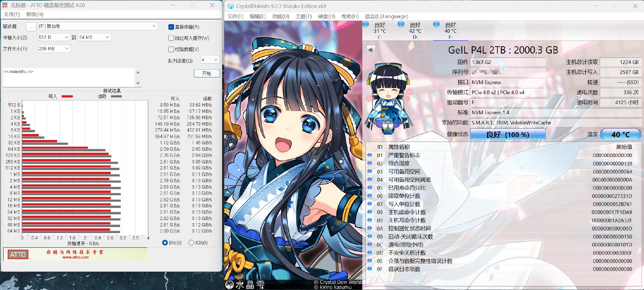Click the chibi Shizuku character image
This screenshot has height=290, width=644.
[389, 98]
